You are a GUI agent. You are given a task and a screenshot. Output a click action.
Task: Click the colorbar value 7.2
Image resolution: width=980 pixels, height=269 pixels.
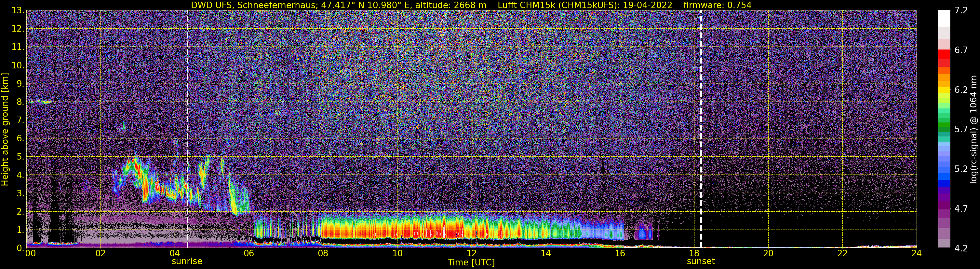[961, 11]
